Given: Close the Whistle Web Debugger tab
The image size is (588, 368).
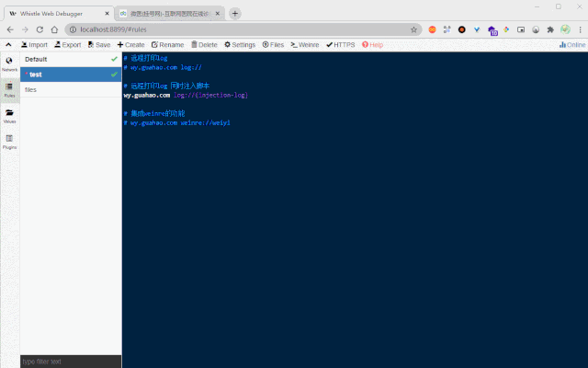Looking at the screenshot, I should pos(107,14).
